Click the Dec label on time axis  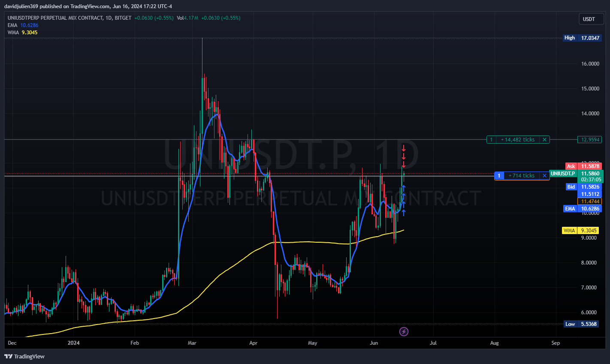click(x=12, y=343)
